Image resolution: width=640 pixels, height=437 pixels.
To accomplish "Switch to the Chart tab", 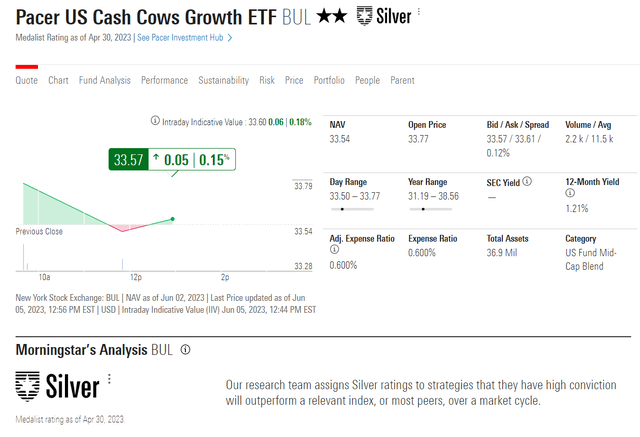I will click(58, 80).
